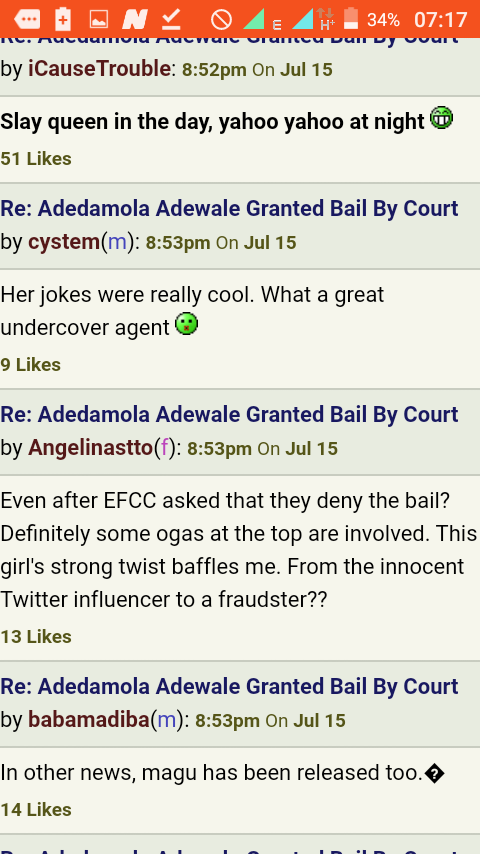
Task: View the 13 Likes on Angelinastto's post
Action: (36, 636)
